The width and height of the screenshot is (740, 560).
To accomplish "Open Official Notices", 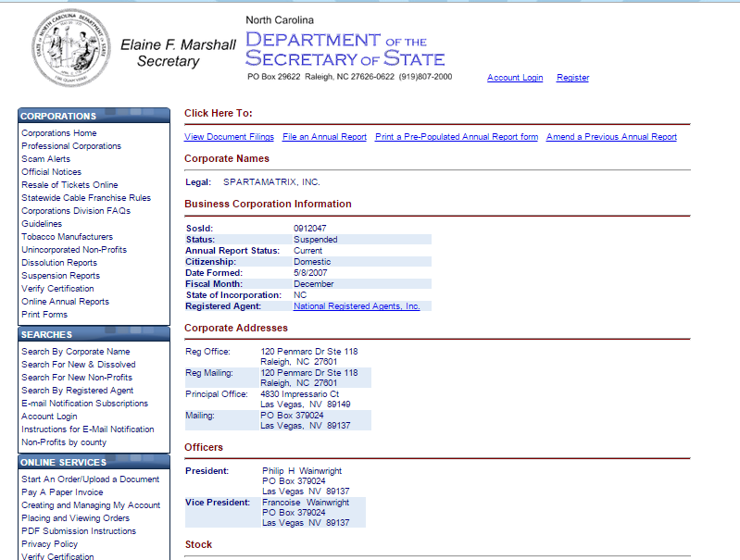I will [x=52, y=172].
